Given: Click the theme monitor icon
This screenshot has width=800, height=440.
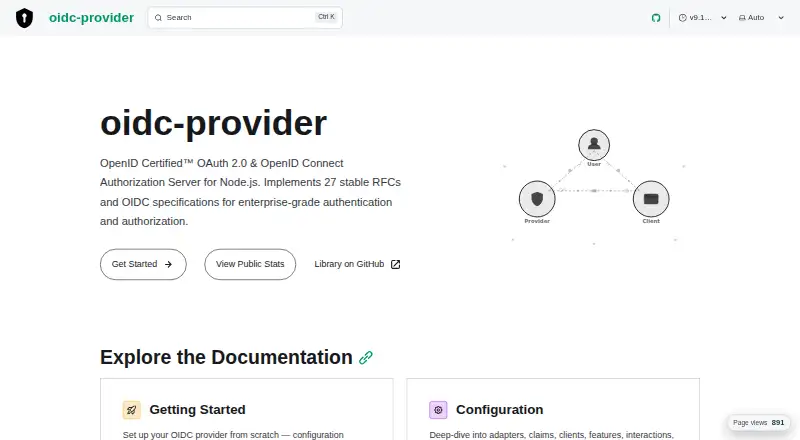Looking at the screenshot, I should point(742,18).
